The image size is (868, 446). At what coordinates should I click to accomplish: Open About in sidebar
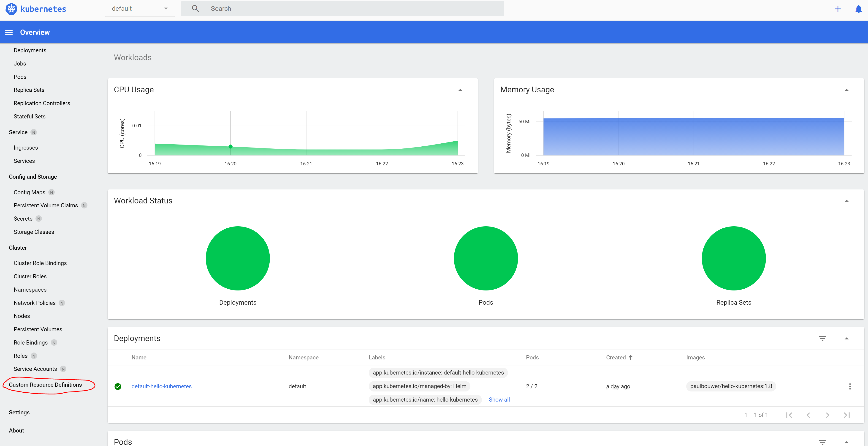pyautogui.click(x=16, y=430)
